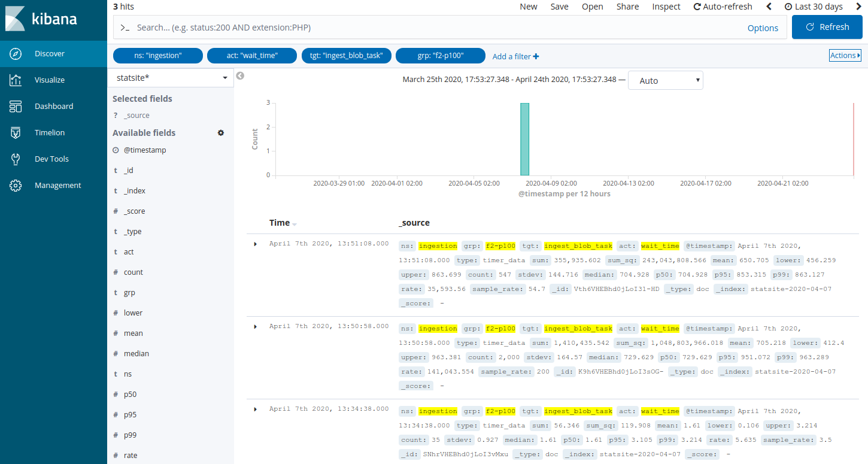Open Dev Tools wrench icon
Image resolution: width=868 pixels, height=464 pixels.
[x=16, y=159]
